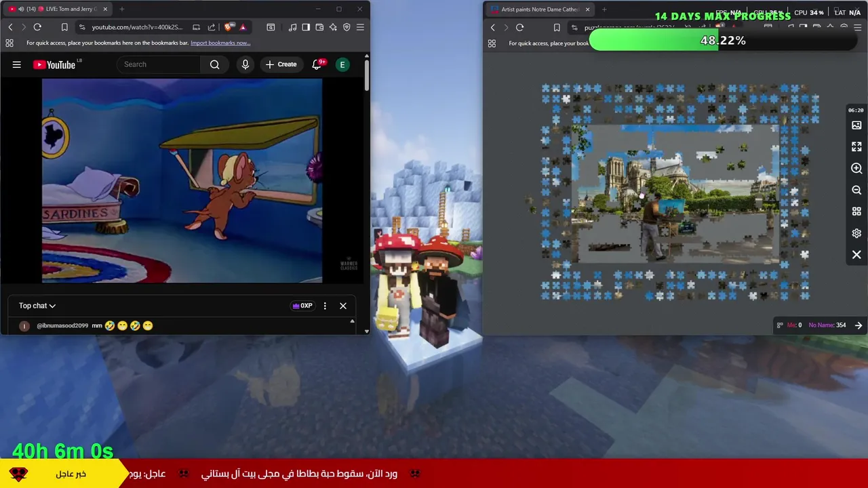Click the scoreboard entry "No Name: 354"
The image size is (868, 488).
[x=827, y=325]
